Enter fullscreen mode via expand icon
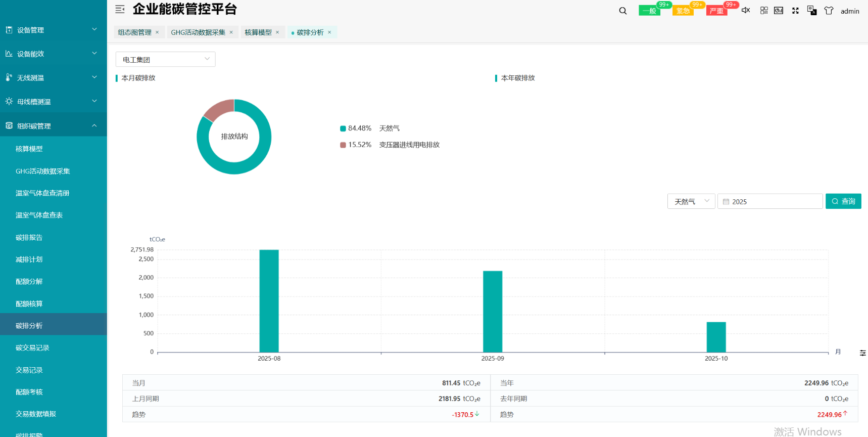868x437 pixels. 795,11
